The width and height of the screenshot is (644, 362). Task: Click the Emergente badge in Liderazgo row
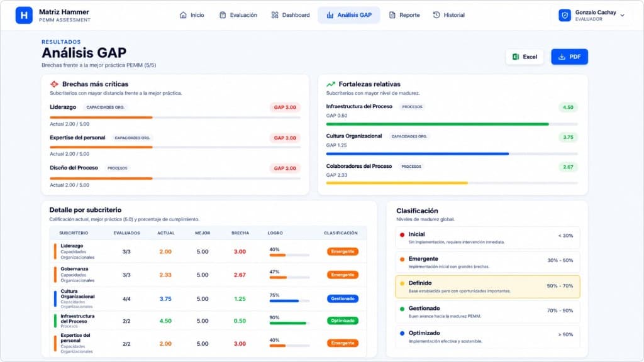(343, 251)
